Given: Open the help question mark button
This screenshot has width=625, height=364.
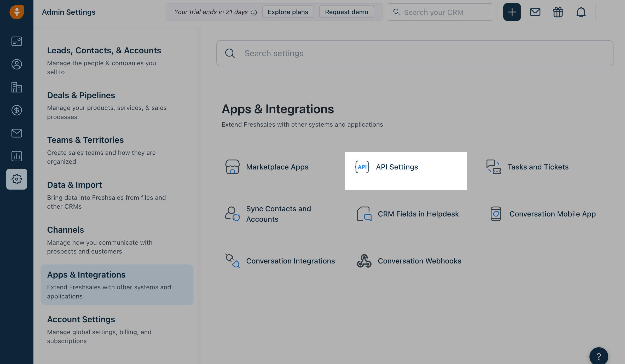Looking at the screenshot, I should click(x=599, y=356).
